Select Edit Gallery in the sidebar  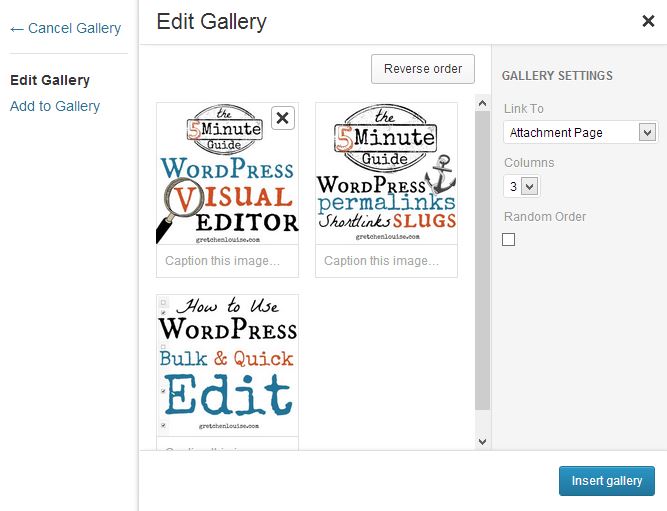coord(50,80)
